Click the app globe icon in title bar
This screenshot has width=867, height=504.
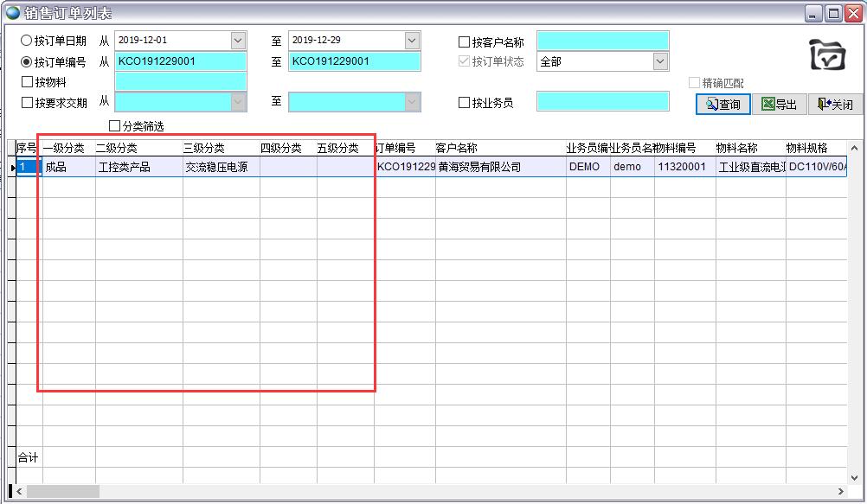coord(13,13)
